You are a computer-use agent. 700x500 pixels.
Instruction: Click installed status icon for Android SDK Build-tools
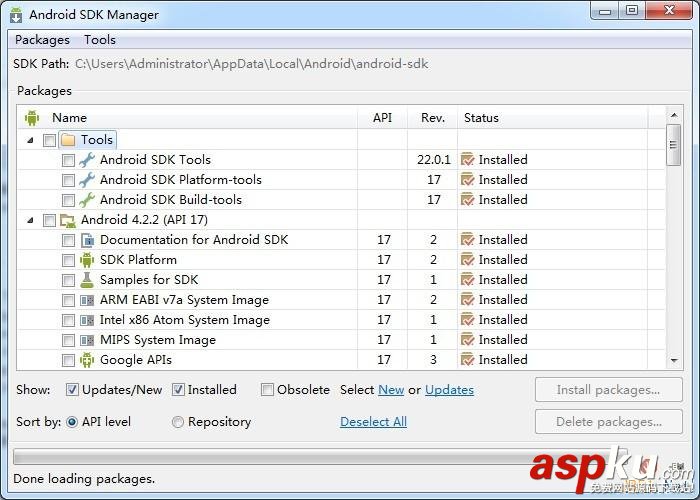click(x=467, y=200)
